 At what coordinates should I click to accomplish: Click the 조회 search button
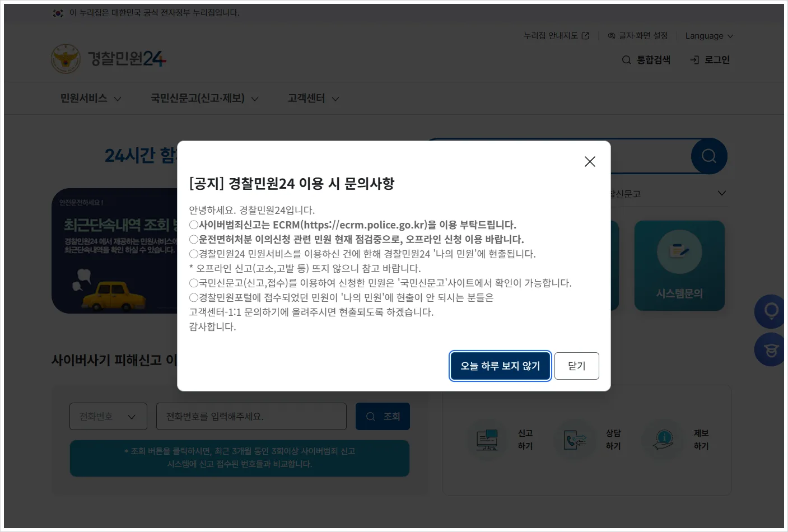[383, 417]
